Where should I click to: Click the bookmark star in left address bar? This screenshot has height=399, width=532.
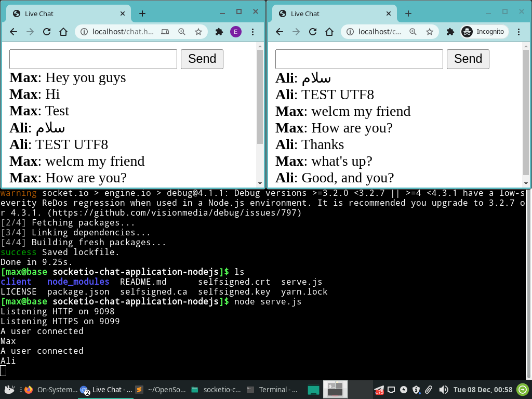point(198,32)
